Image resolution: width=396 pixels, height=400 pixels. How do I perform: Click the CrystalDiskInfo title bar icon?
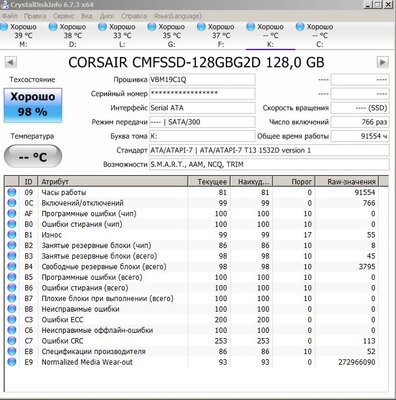[x=4, y=4]
